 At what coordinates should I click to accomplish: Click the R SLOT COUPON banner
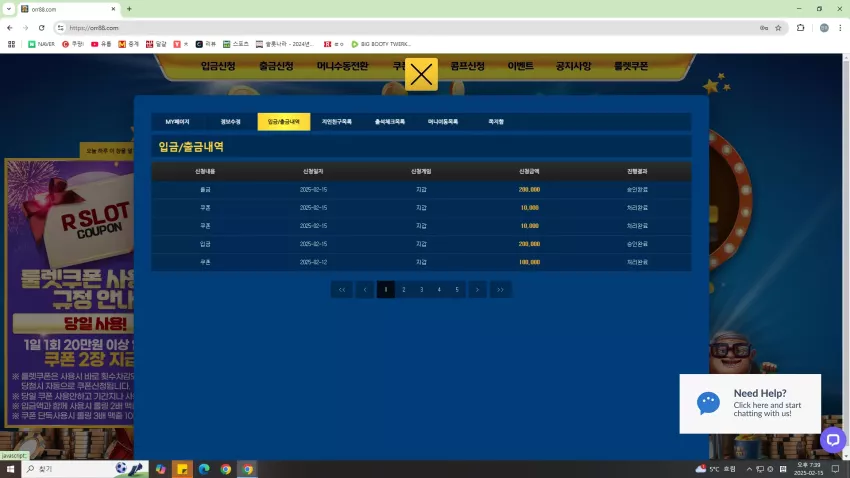(69, 293)
